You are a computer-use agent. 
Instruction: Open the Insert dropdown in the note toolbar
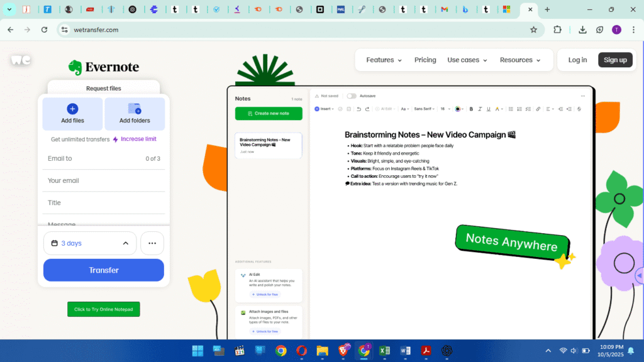324,109
